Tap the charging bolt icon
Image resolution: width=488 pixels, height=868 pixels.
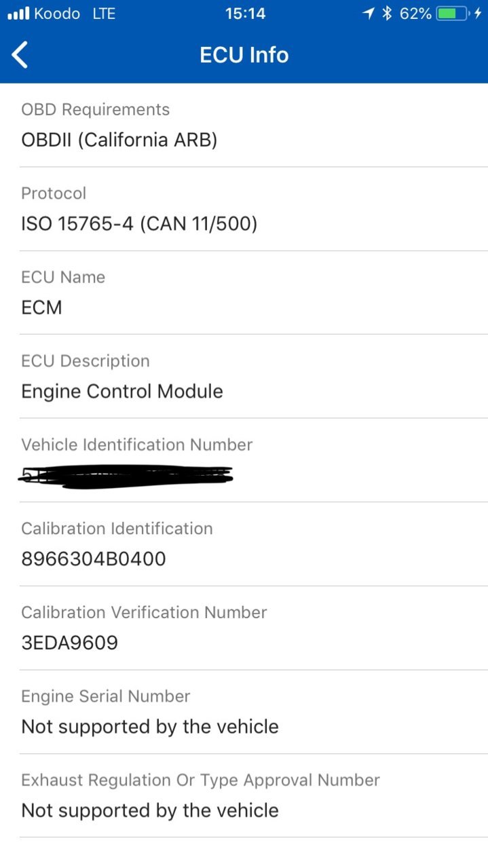click(x=478, y=13)
